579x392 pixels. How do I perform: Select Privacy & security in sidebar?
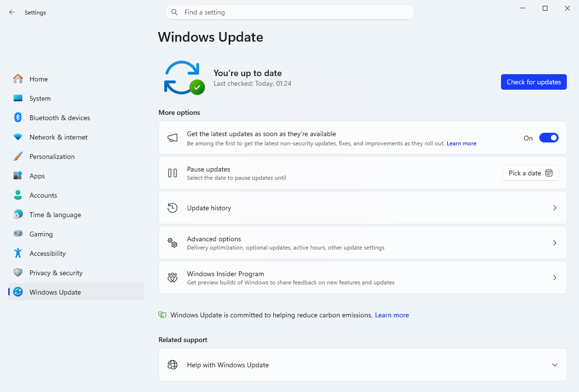coord(76,273)
